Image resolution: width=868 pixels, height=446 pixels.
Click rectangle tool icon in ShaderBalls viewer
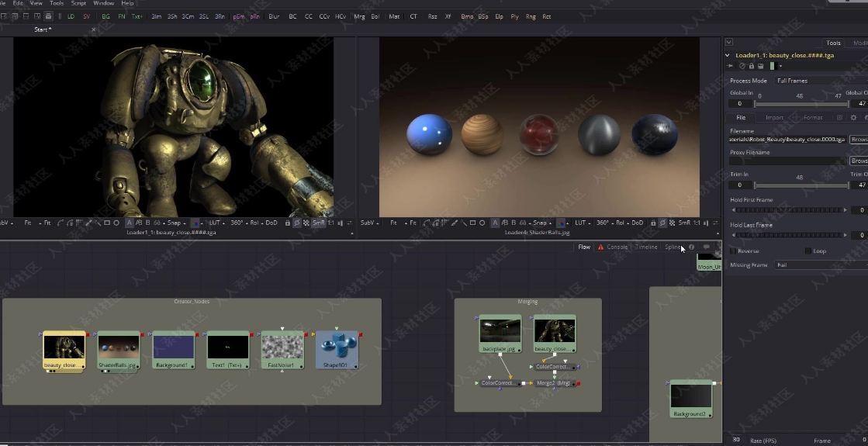(x=472, y=223)
